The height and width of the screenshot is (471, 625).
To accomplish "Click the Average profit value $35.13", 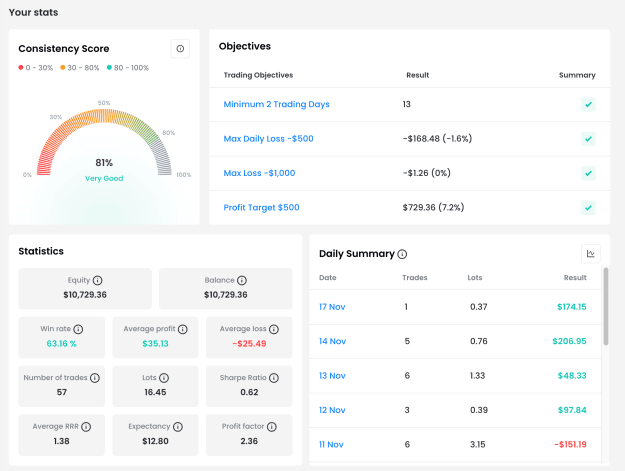I will click(155, 343).
